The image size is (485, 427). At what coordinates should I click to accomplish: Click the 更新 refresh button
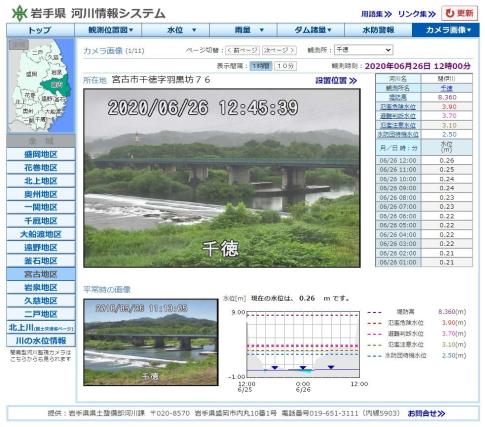click(x=459, y=13)
